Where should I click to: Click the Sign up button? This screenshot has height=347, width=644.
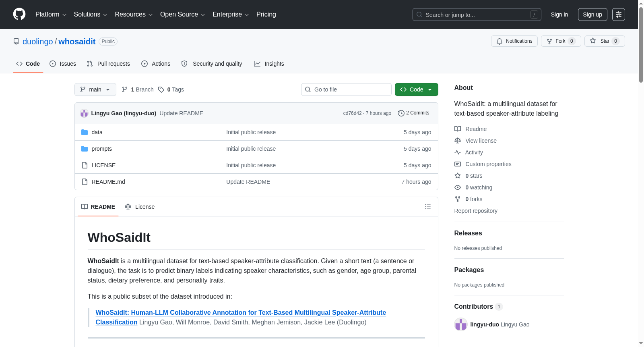pyautogui.click(x=592, y=15)
